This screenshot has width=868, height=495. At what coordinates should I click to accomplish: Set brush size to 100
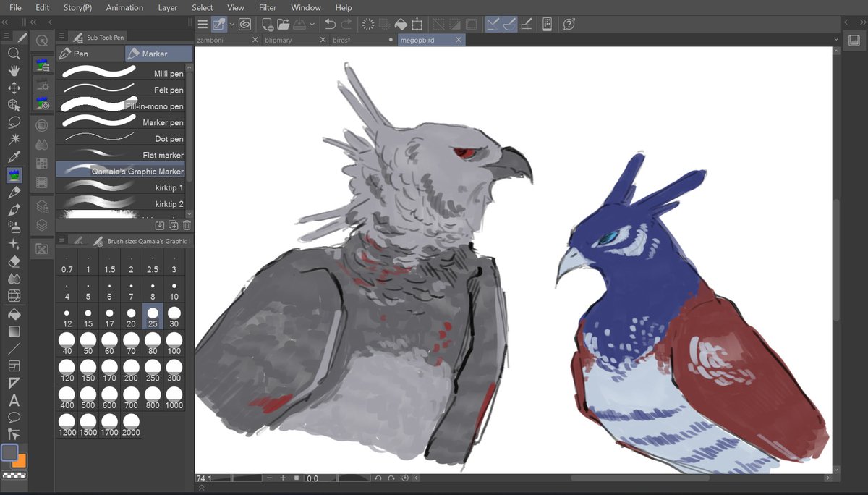tap(174, 343)
